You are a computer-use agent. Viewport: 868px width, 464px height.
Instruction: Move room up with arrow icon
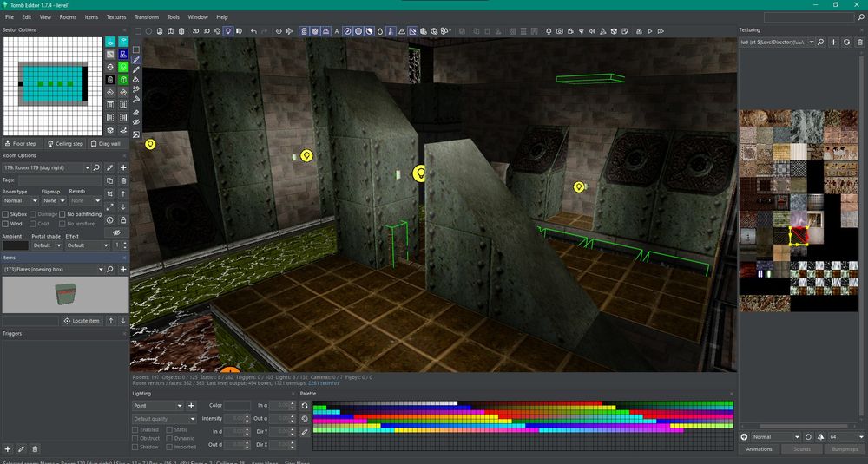[123, 193]
